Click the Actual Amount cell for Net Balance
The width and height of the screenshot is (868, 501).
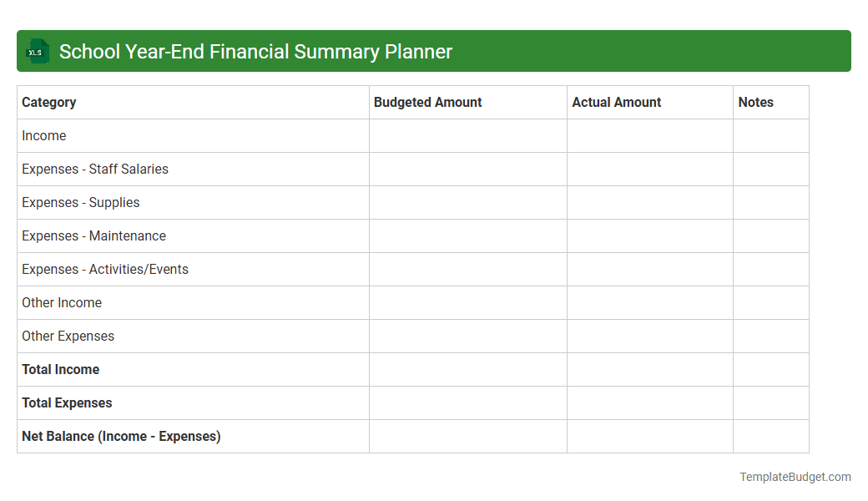(649, 436)
